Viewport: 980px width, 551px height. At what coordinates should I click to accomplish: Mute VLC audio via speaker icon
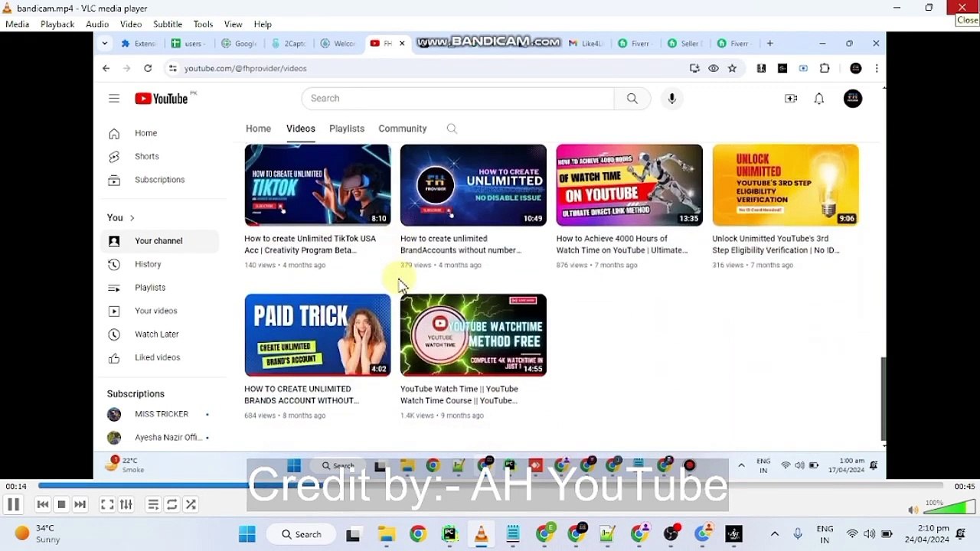tap(913, 510)
